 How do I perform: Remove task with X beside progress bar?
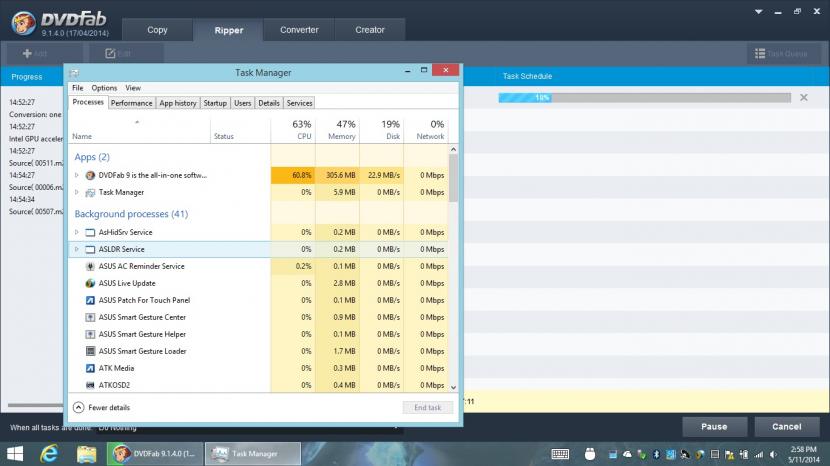(x=804, y=97)
